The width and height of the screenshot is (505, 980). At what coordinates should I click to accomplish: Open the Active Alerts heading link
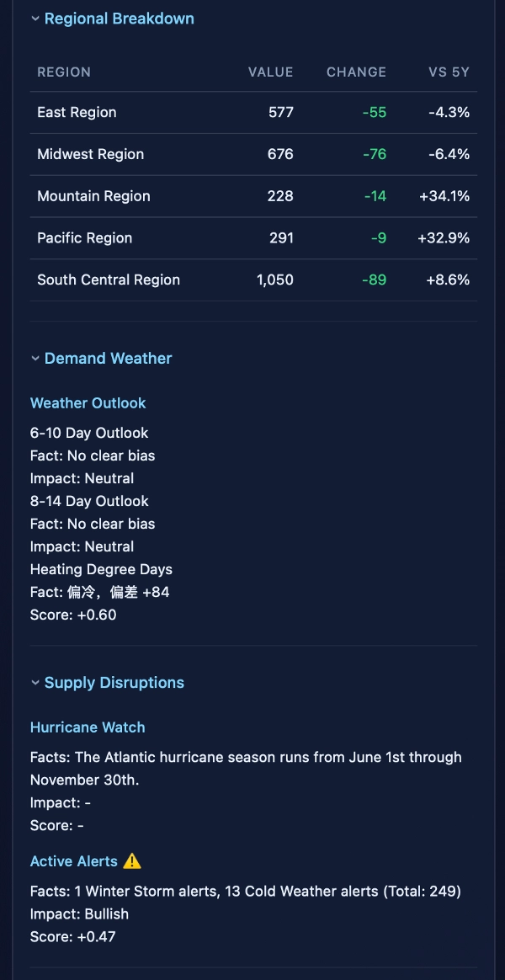coord(74,861)
